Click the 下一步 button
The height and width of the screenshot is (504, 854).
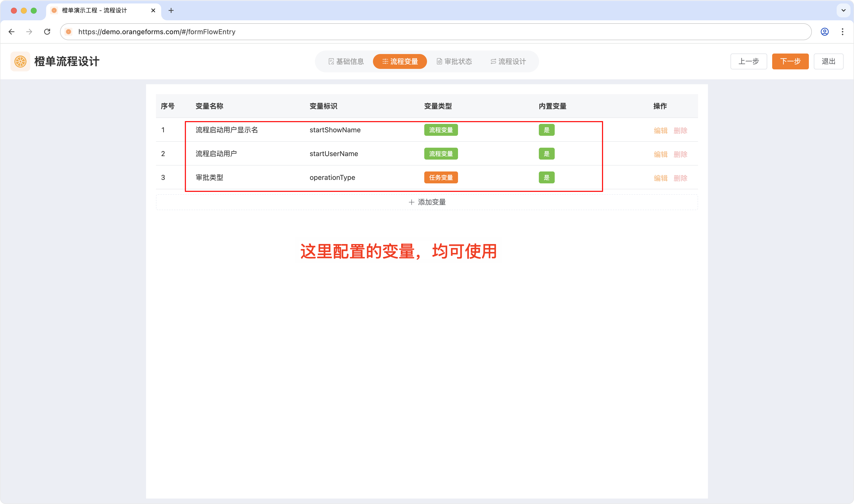click(x=790, y=61)
